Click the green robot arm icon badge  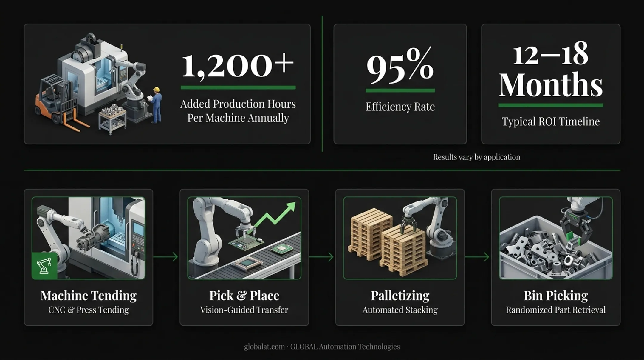pos(44,266)
